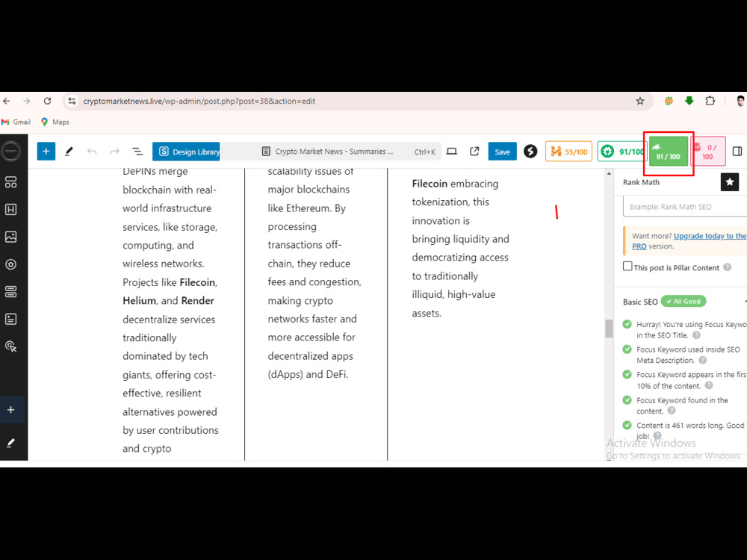Undo the last edit

[92, 152]
